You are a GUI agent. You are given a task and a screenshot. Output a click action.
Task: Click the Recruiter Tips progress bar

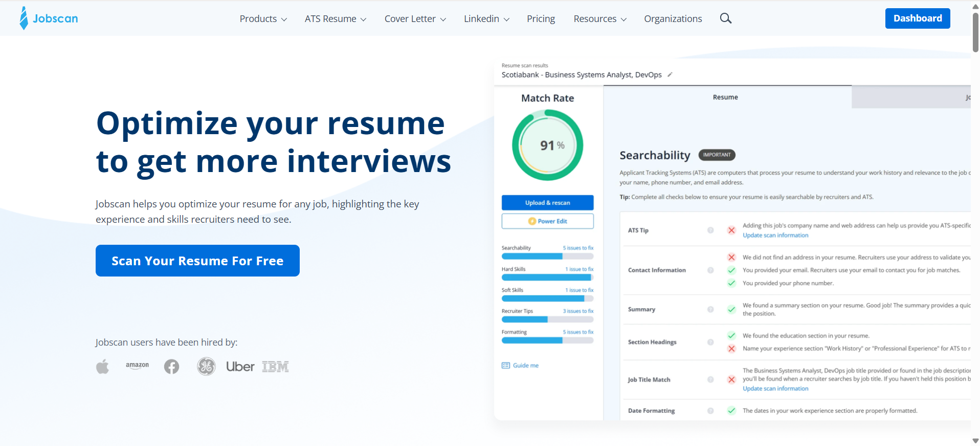547,319
